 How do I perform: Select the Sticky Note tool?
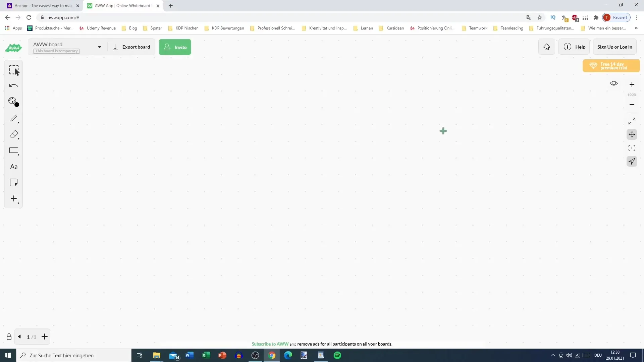14,183
